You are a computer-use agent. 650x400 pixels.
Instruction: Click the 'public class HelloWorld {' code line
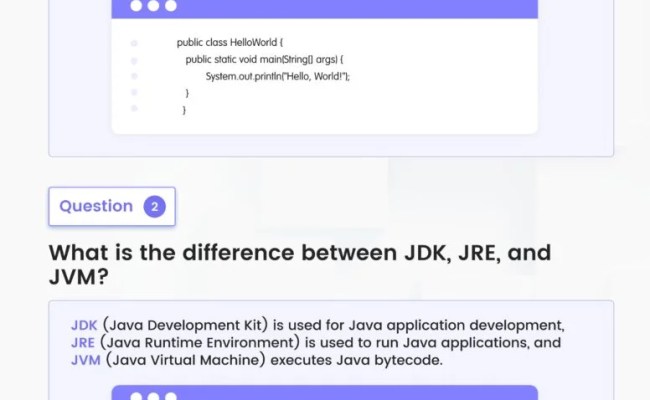pyautogui.click(x=230, y=42)
